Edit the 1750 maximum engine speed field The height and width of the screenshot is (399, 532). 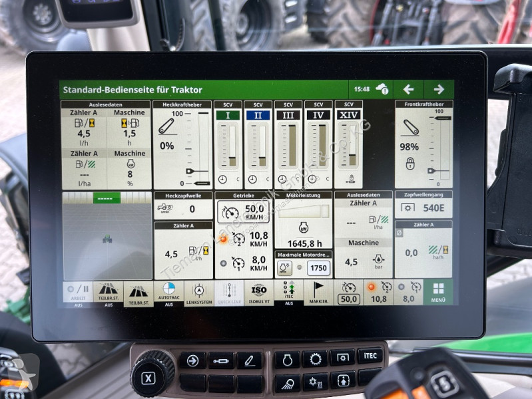tap(318, 268)
